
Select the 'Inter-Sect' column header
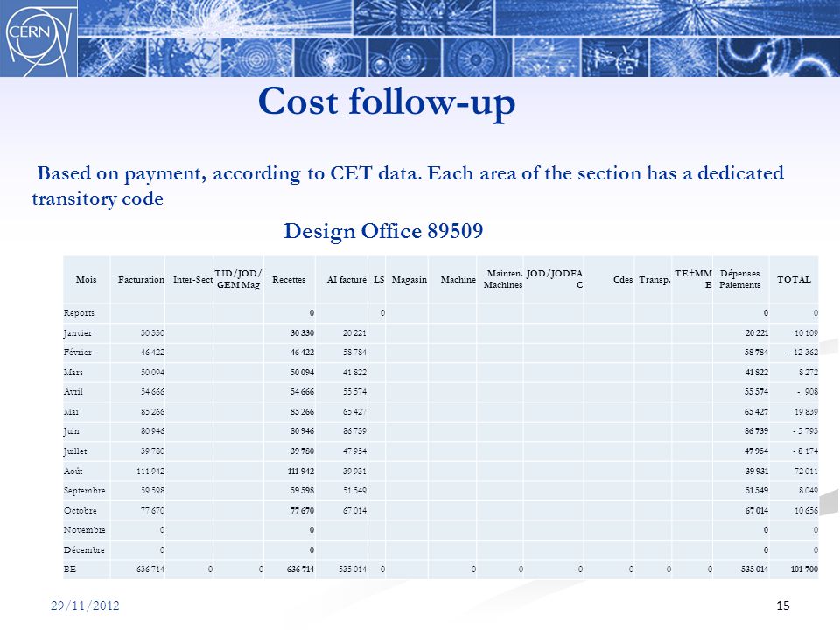(x=192, y=280)
